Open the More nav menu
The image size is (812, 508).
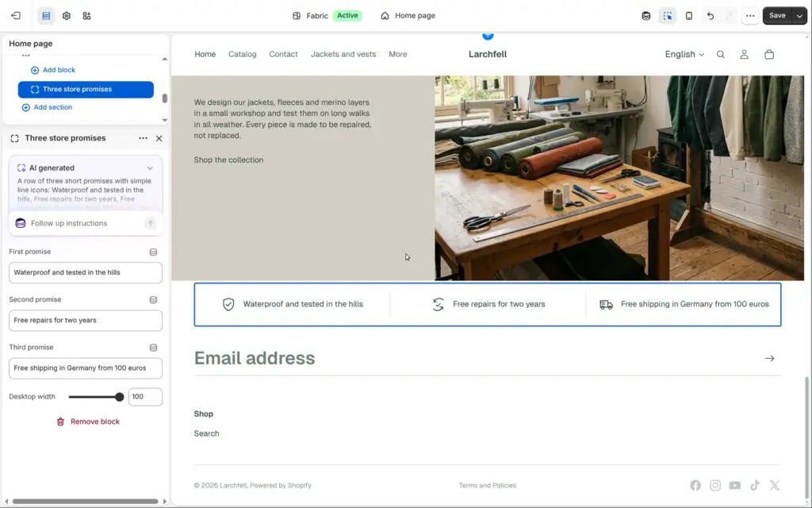(x=398, y=55)
